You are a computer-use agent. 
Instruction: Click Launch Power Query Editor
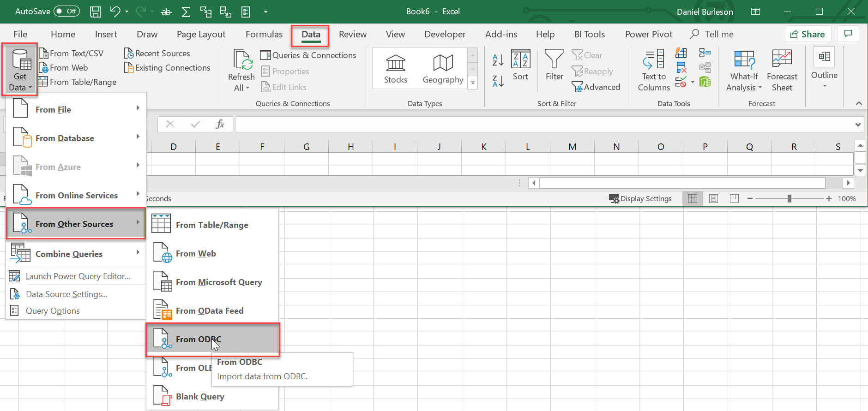pos(76,276)
